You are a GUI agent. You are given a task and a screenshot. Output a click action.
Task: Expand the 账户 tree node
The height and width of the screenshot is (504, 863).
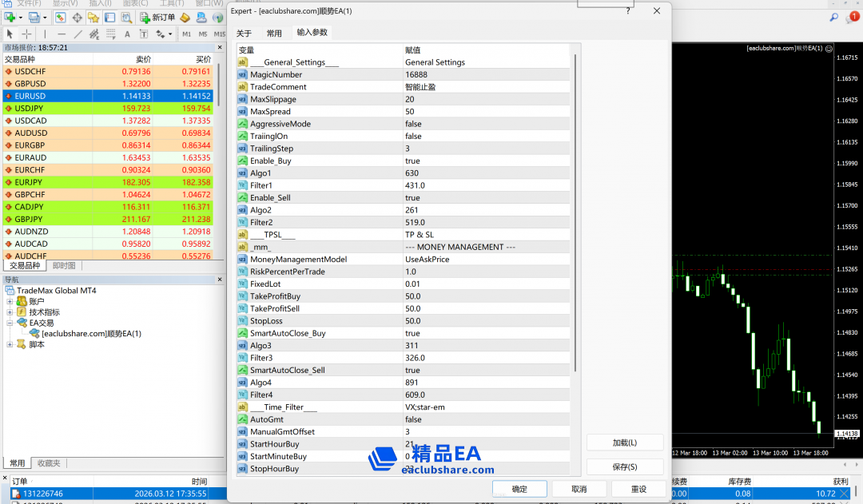point(10,301)
